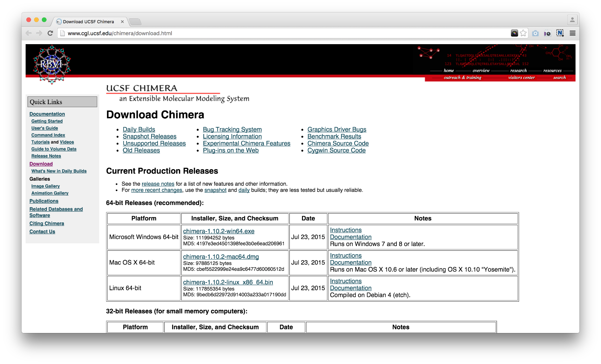Open Cygwin Source Code link
The width and height of the screenshot is (601, 364).
point(336,150)
